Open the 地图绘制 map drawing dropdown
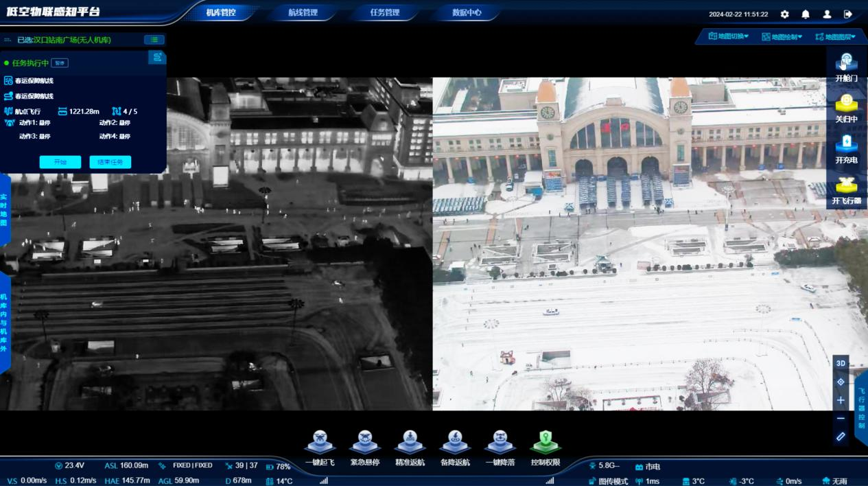 782,37
